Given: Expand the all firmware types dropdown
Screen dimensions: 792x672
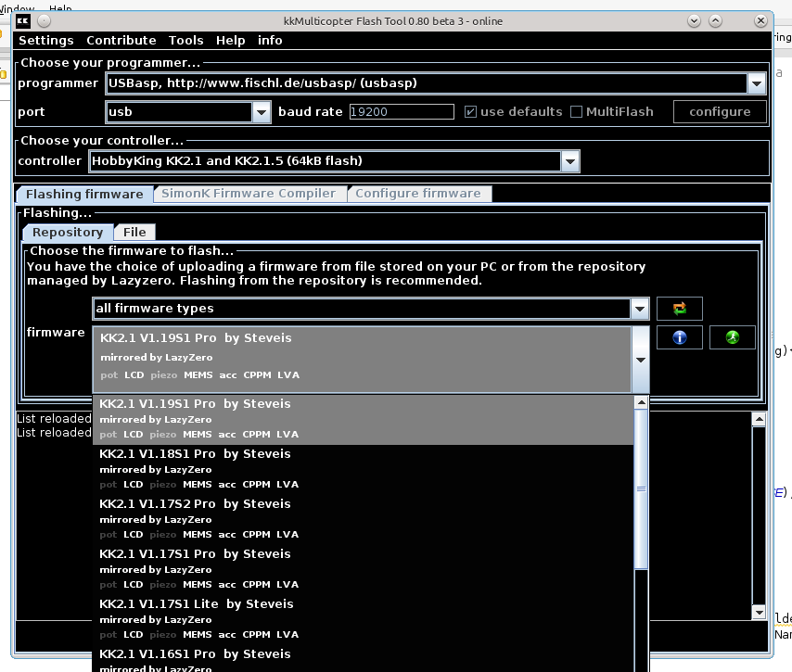Looking at the screenshot, I should point(640,309).
